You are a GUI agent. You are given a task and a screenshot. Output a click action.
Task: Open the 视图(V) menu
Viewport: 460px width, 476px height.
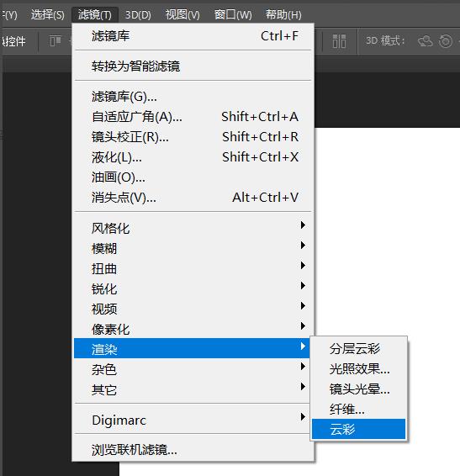tap(182, 14)
